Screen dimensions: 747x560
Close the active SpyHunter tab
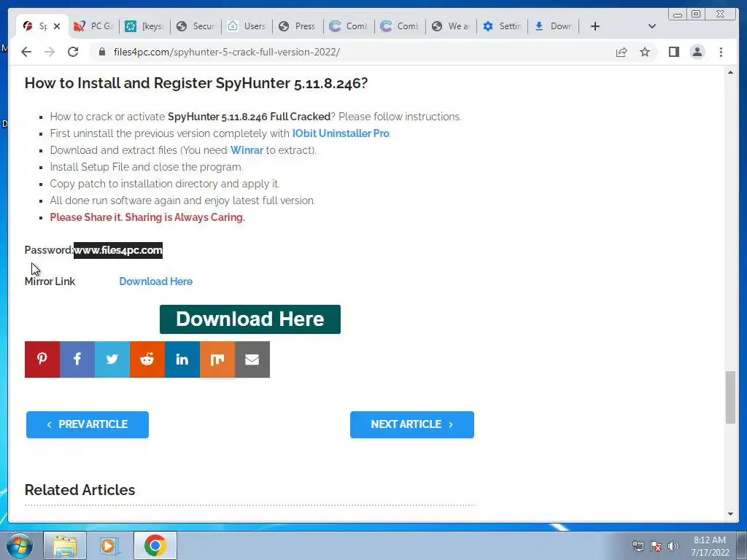coord(57,26)
